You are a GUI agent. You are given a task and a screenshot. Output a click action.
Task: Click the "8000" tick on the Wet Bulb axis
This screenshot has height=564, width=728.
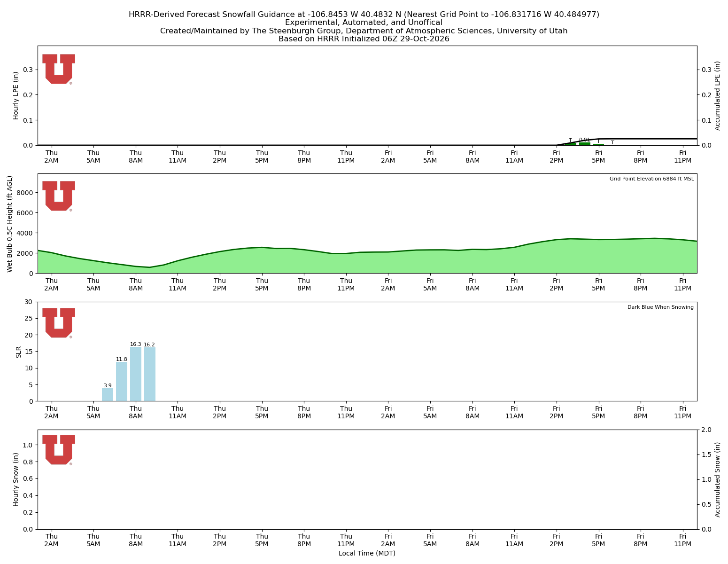point(26,193)
